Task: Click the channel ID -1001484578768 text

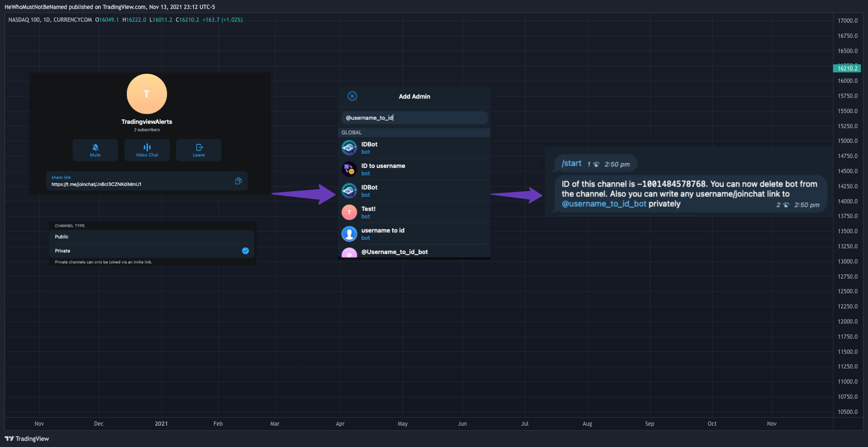Action: click(672, 184)
